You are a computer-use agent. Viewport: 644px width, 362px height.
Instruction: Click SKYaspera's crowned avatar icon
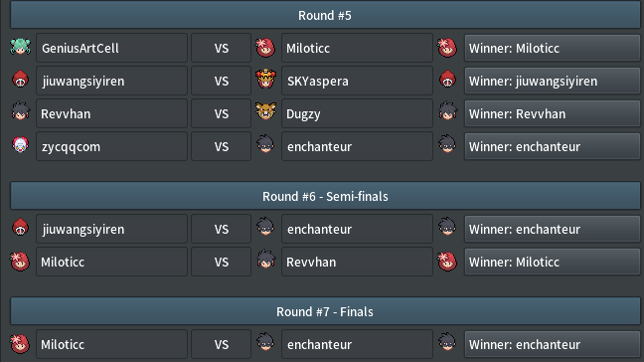tap(265, 79)
